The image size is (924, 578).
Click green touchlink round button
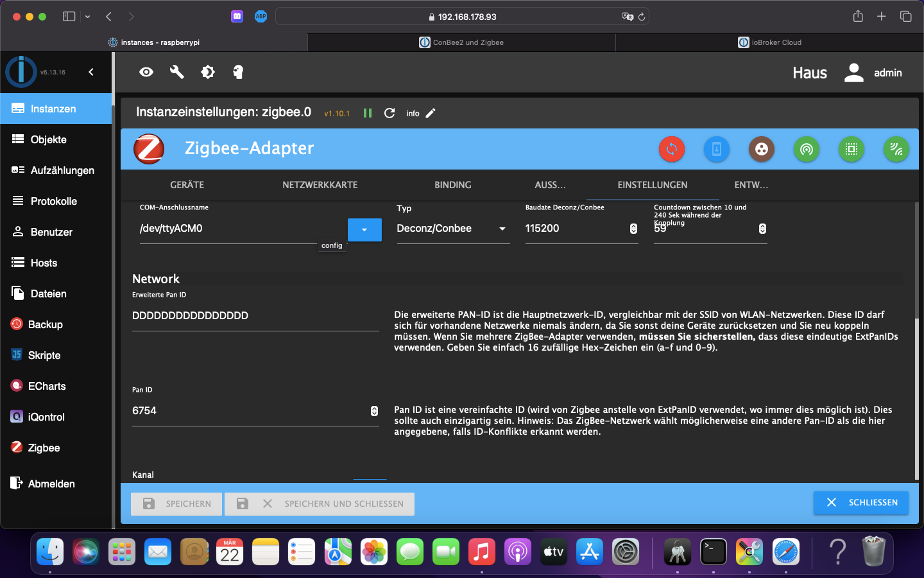[896, 149]
